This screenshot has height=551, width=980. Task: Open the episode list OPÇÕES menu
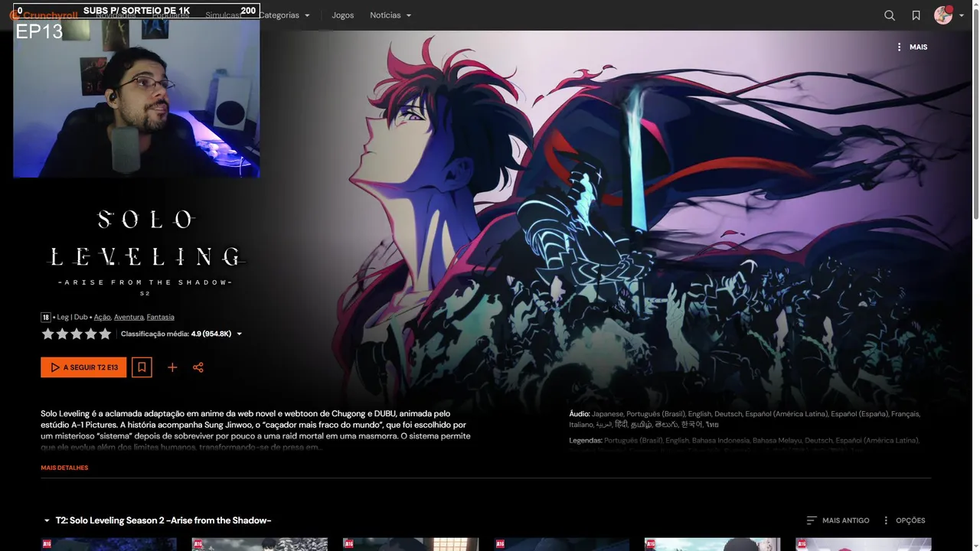coord(903,520)
